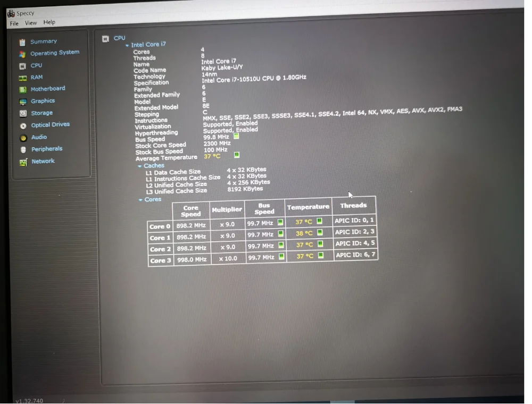Open the RAM section

[37, 78]
